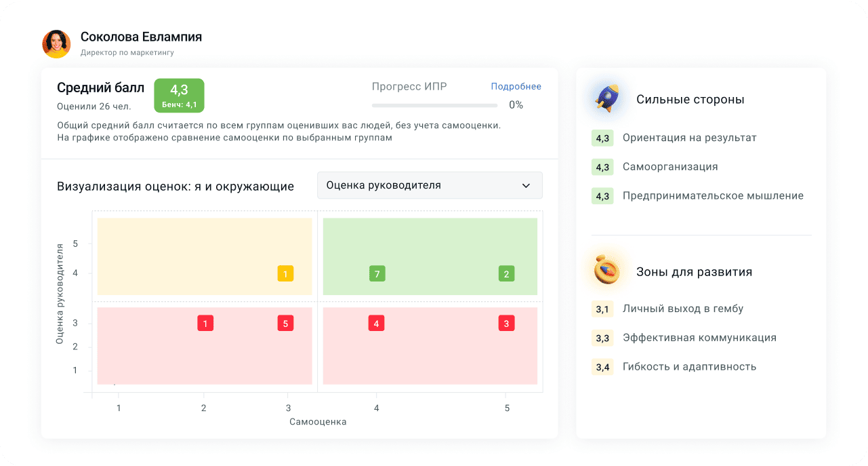Click Предпринимательское мышление strength row
The height and width of the screenshot is (466, 868).
698,196
